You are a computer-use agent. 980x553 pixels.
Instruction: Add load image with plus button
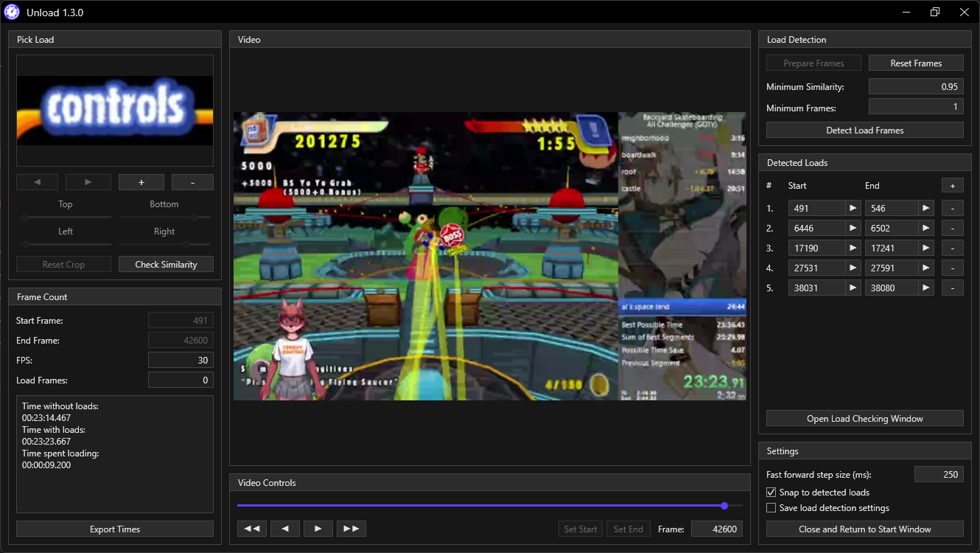pyautogui.click(x=141, y=182)
